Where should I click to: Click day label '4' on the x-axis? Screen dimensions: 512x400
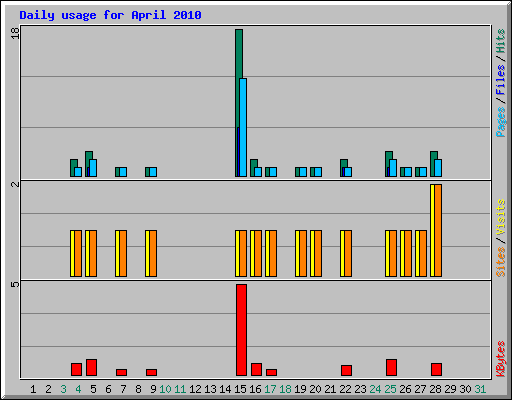78,389
